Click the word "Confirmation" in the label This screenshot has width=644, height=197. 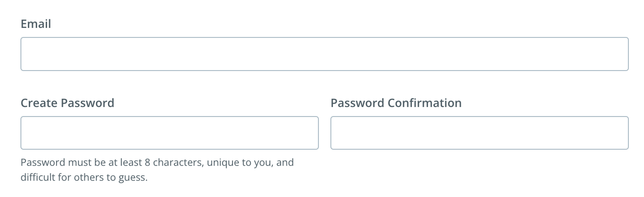[424, 103]
